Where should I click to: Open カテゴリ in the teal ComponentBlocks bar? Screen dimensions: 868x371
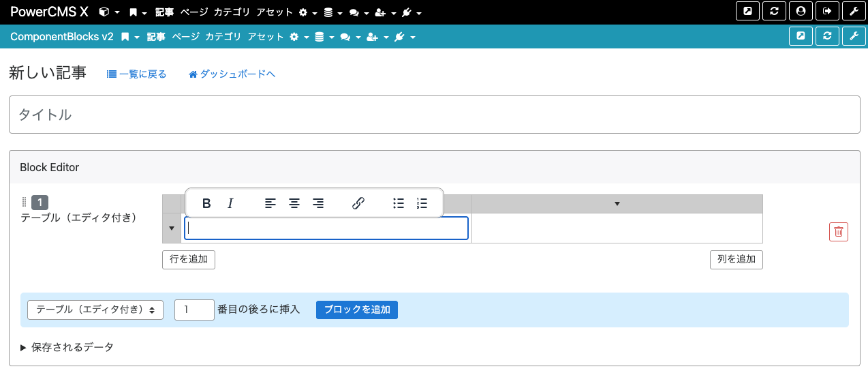pyautogui.click(x=223, y=37)
